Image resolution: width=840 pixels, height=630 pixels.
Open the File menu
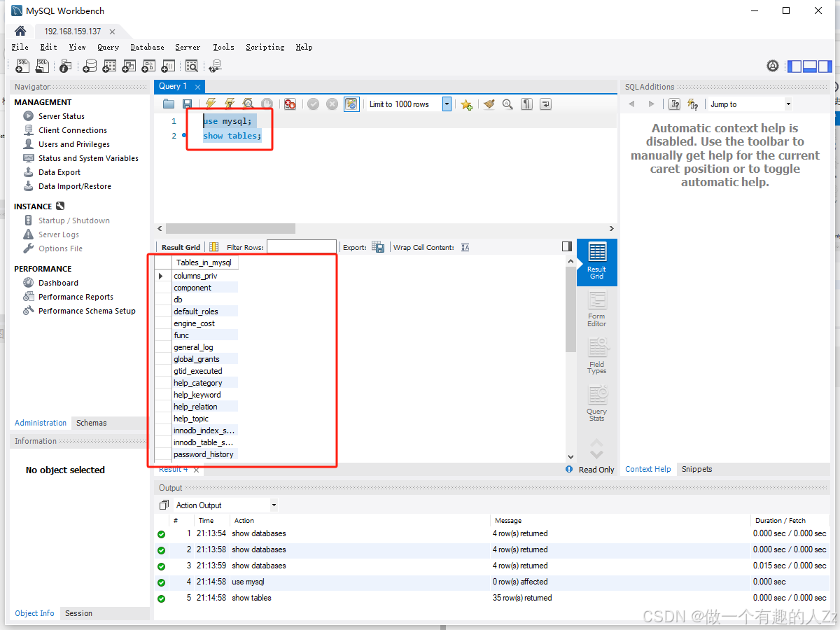[20, 47]
